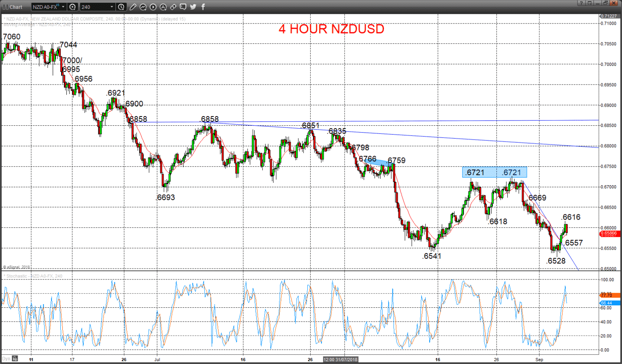622x364 pixels.
Task: Open the window layout menu button
Action: click(590, 3)
